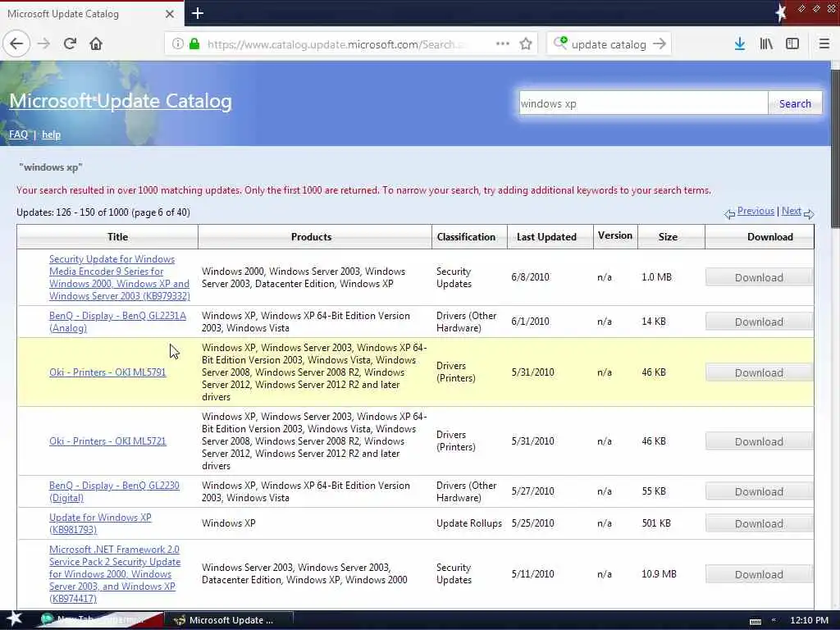Download the BenQ GL2231A driver
This screenshot has width=840, height=630.
tap(759, 322)
